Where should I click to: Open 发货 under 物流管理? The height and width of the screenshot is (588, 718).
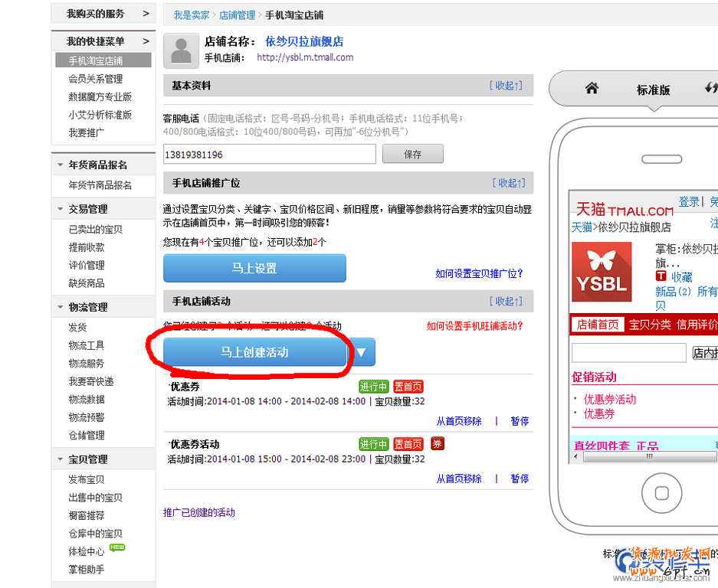coord(77,327)
